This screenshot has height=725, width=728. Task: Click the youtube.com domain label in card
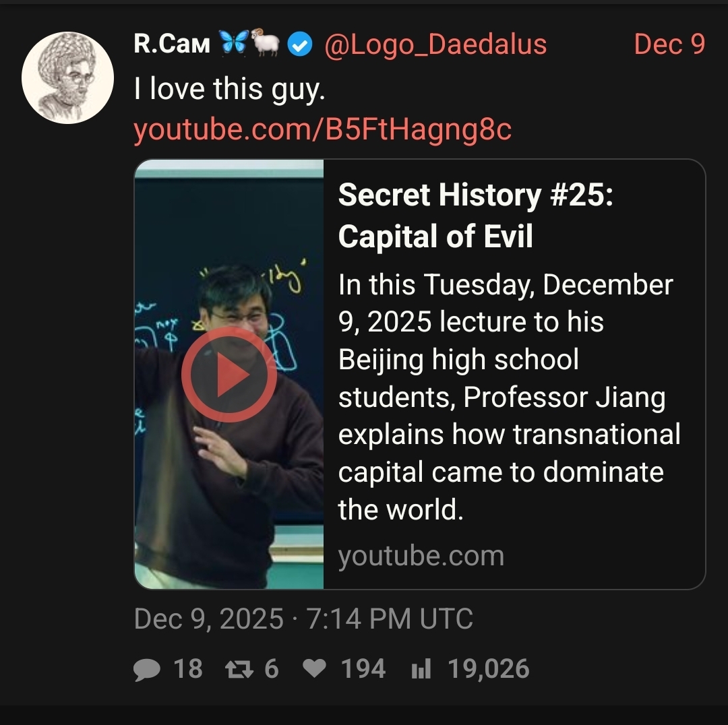[421, 556]
